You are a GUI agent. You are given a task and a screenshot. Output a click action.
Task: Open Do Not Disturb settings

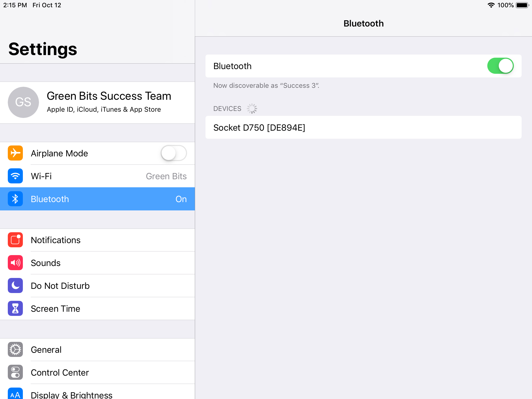point(97,286)
